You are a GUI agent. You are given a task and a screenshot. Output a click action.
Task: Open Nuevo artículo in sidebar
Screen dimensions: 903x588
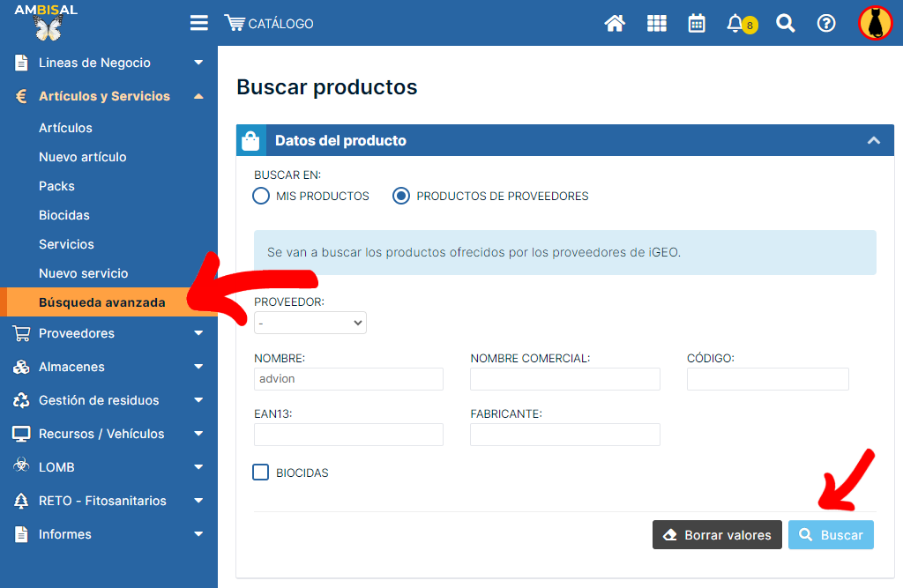click(x=83, y=157)
